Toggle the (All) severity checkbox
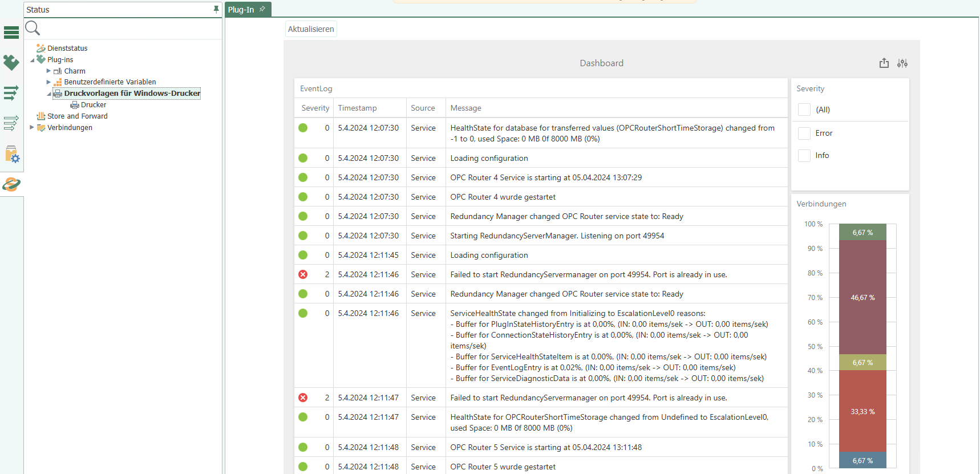Viewport: 980px width, 474px height. [x=804, y=110]
